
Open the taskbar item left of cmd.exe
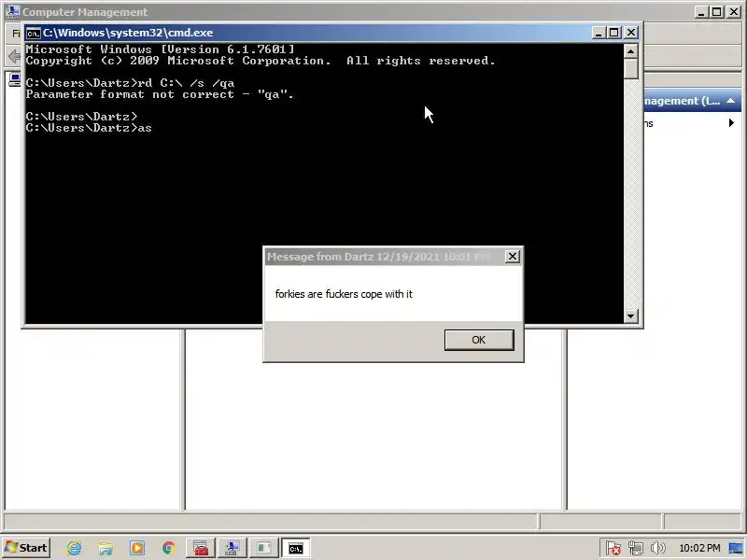(263, 548)
